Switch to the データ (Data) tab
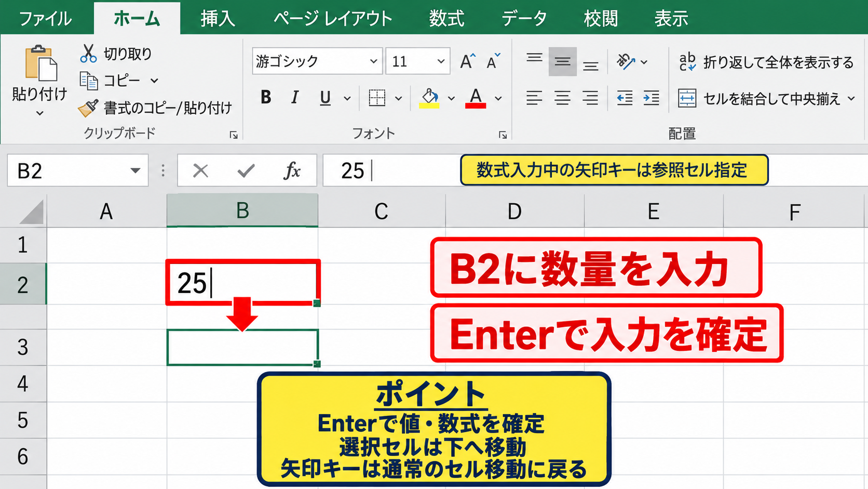This screenshot has height=489, width=868. pos(524,19)
